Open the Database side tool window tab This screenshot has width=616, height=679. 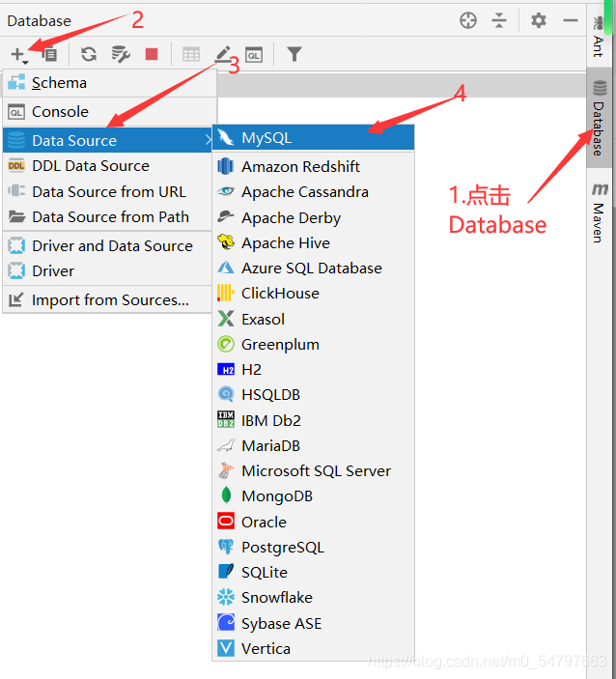pos(600,118)
